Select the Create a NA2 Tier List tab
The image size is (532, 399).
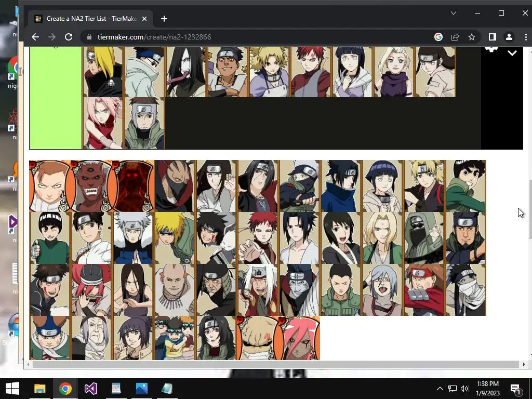pos(90,19)
